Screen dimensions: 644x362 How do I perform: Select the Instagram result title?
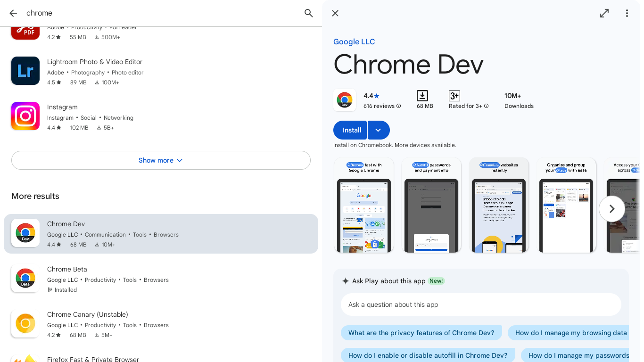point(62,107)
